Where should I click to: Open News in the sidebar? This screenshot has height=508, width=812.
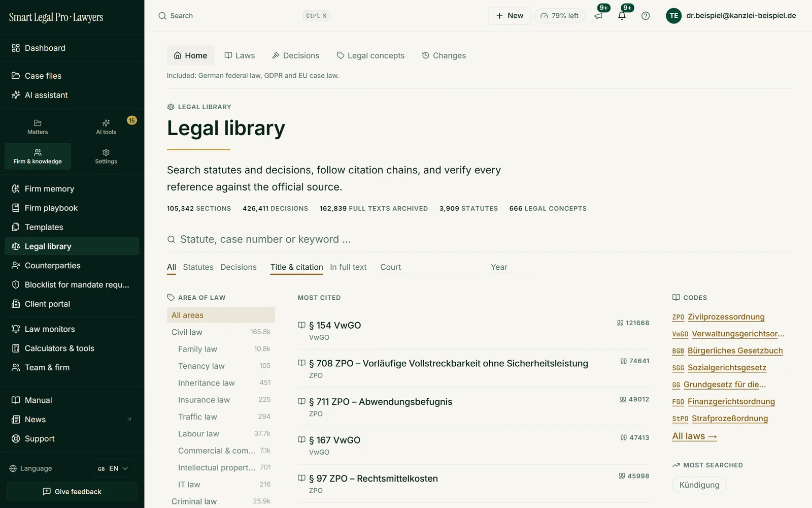pos(72,420)
